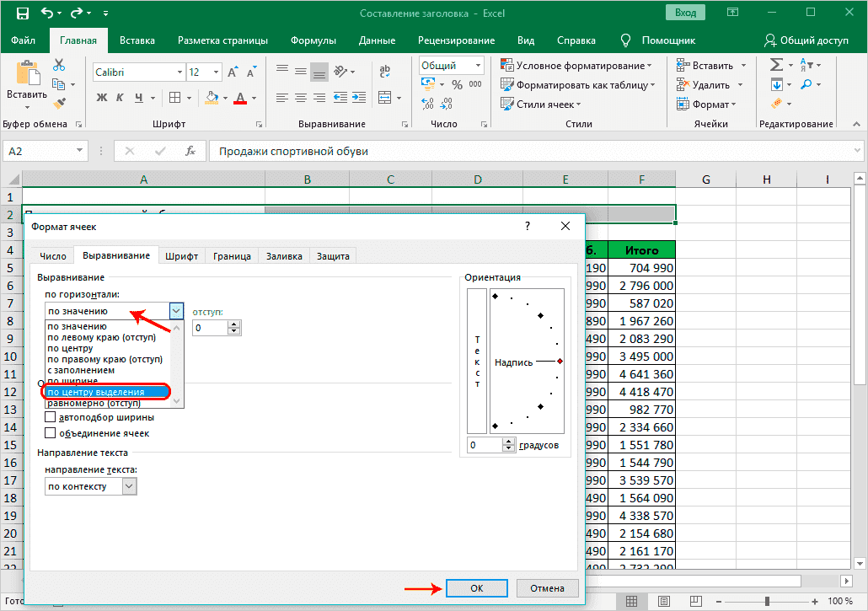The image size is (868, 611).
Task: Select the Format Painter brush icon
Action: click(x=59, y=103)
